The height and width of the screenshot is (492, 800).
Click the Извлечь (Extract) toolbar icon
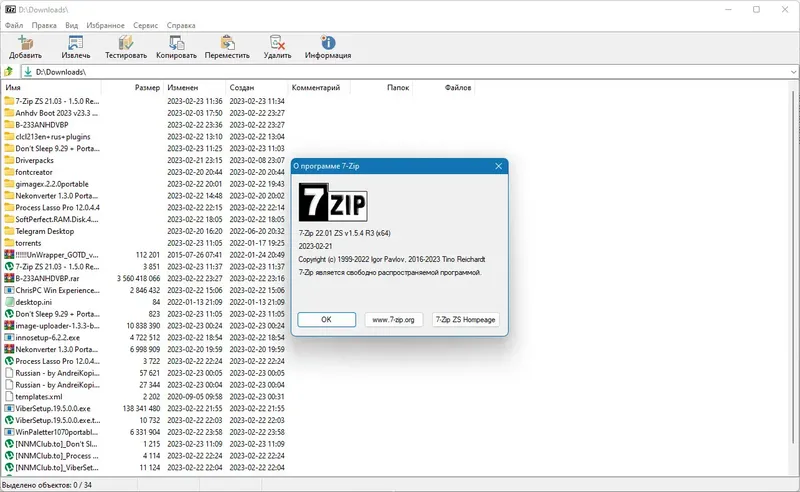pos(76,42)
